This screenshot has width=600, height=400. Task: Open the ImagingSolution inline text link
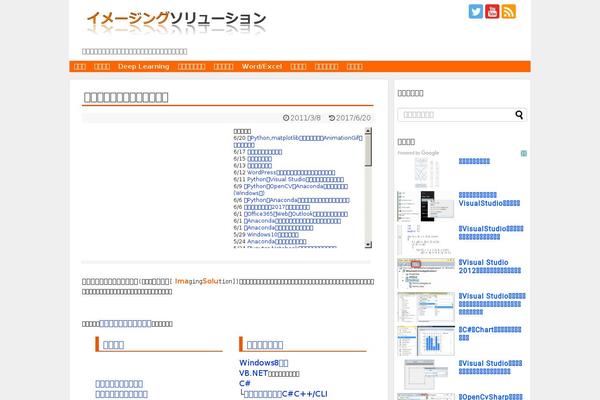204,281
